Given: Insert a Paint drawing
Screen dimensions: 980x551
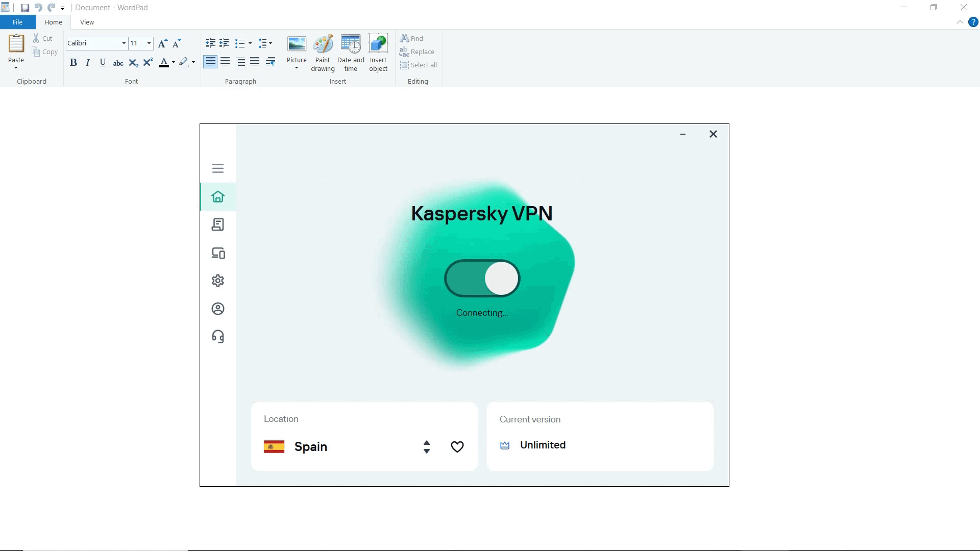Looking at the screenshot, I should (323, 53).
